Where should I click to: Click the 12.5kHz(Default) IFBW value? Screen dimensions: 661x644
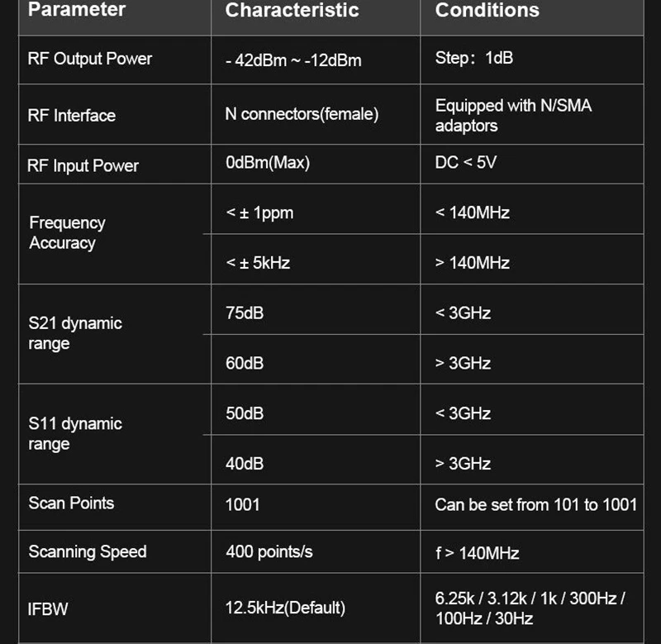(285, 608)
